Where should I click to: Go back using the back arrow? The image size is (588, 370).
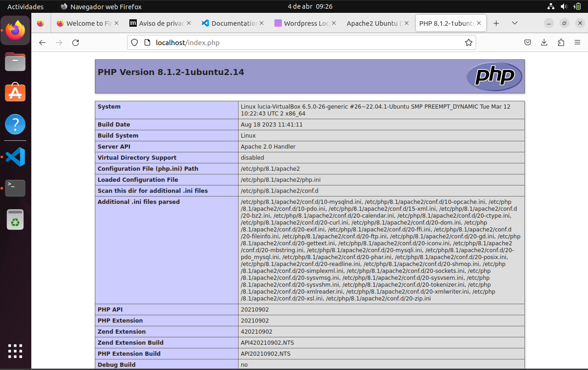click(x=42, y=43)
